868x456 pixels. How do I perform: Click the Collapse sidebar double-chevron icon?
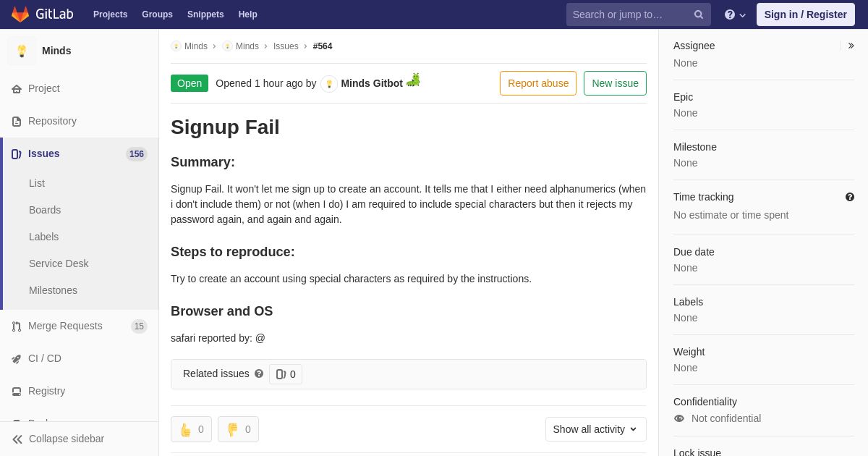click(x=17, y=439)
